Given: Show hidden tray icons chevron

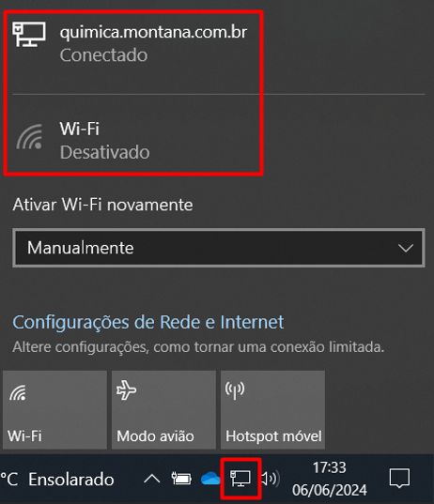Looking at the screenshot, I should tap(152, 479).
